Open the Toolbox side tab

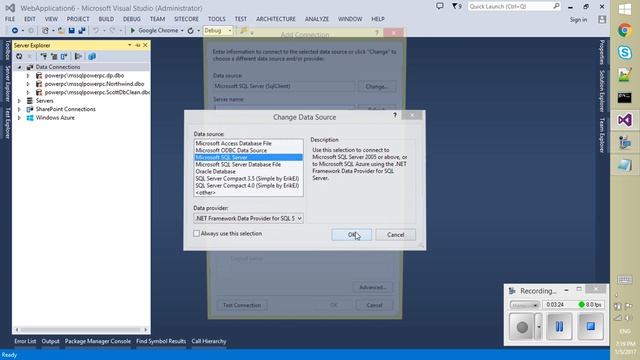[7, 50]
